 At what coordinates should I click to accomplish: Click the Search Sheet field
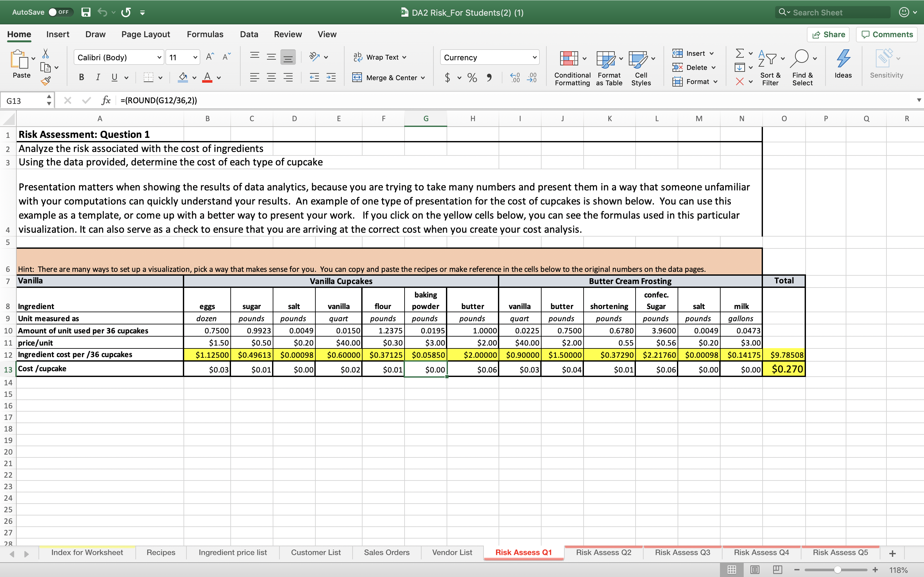[x=832, y=12]
